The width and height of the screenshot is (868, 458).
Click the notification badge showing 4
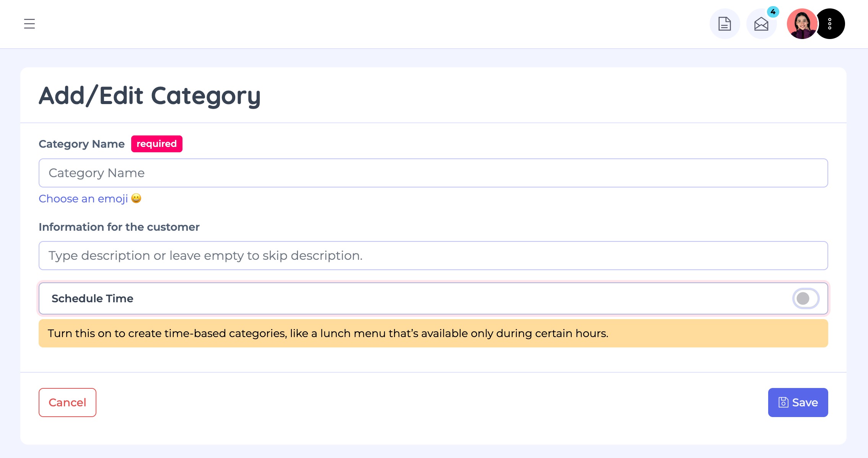point(773,12)
